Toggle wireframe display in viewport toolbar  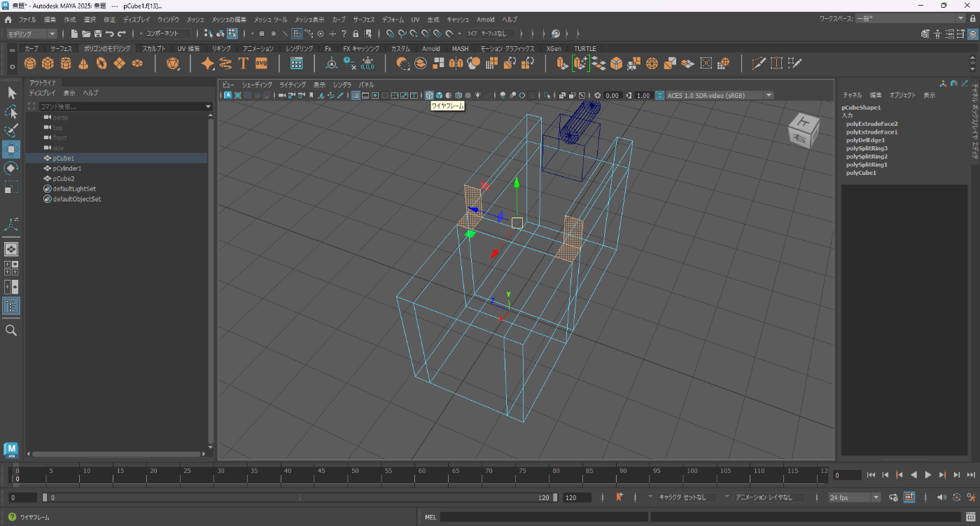point(429,95)
